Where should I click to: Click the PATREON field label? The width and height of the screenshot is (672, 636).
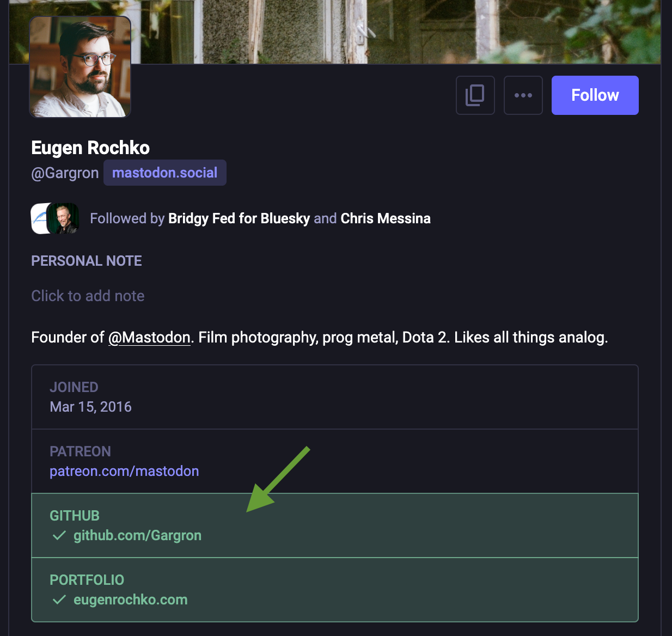(80, 451)
